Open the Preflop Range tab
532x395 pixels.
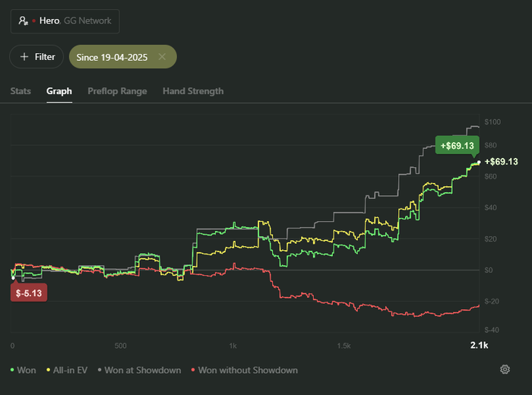(x=117, y=91)
